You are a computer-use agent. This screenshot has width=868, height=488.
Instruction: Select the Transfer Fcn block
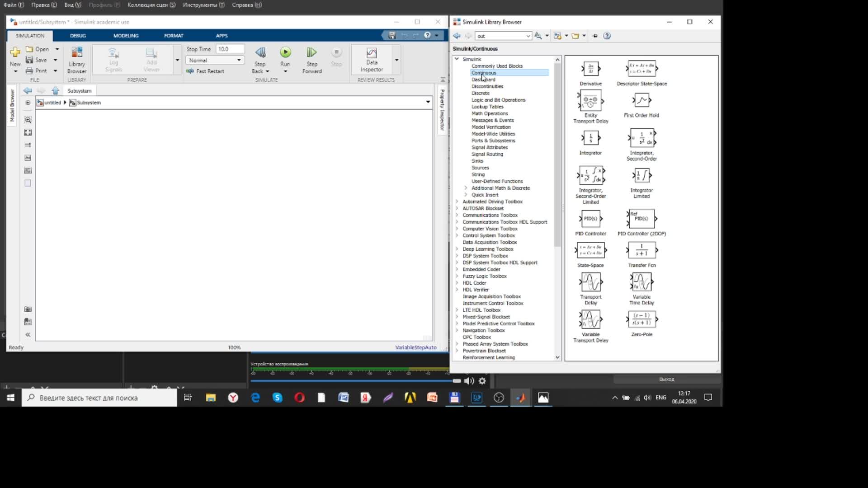pos(642,250)
